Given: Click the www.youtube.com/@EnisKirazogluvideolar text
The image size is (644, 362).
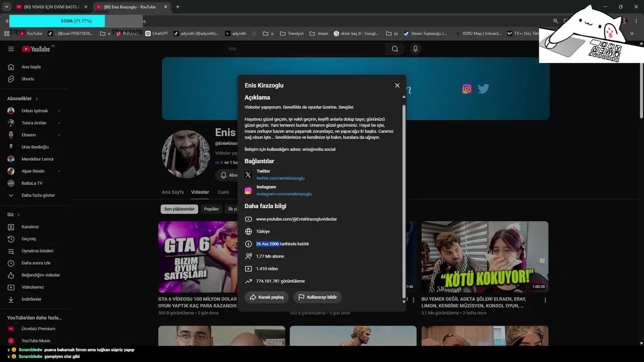Looking at the screenshot, I should 296,219.
